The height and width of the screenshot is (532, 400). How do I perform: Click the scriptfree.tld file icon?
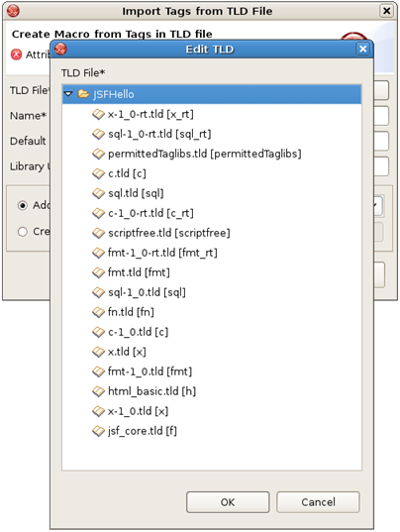[98, 233]
